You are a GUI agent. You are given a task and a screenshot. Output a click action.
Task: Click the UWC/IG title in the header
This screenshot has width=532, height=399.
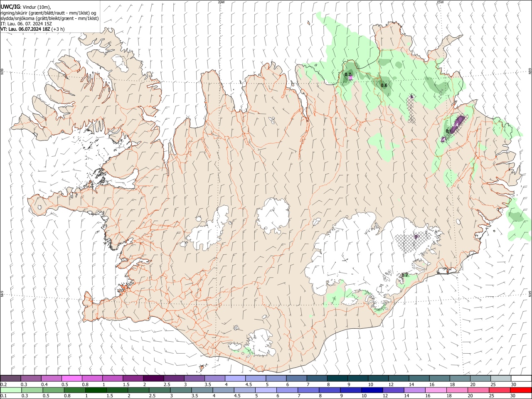tap(10, 6)
